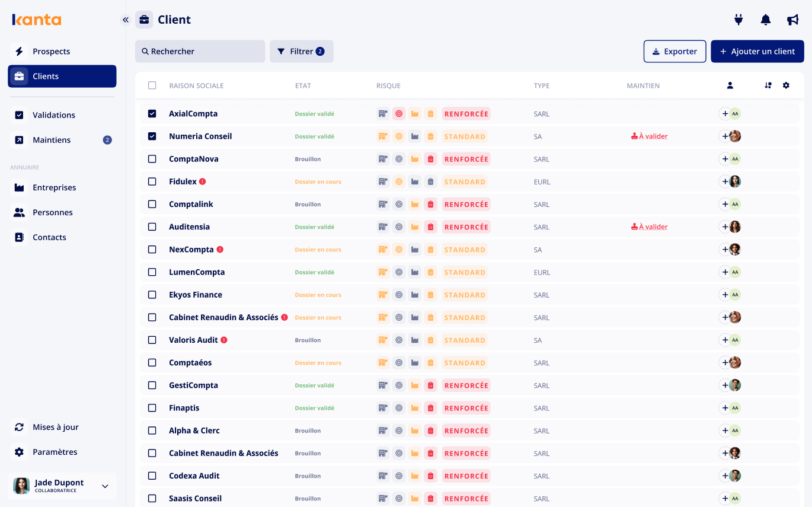Click the RENFORCÉE badge for AxialCompta
The image size is (812, 507).
[x=466, y=114]
